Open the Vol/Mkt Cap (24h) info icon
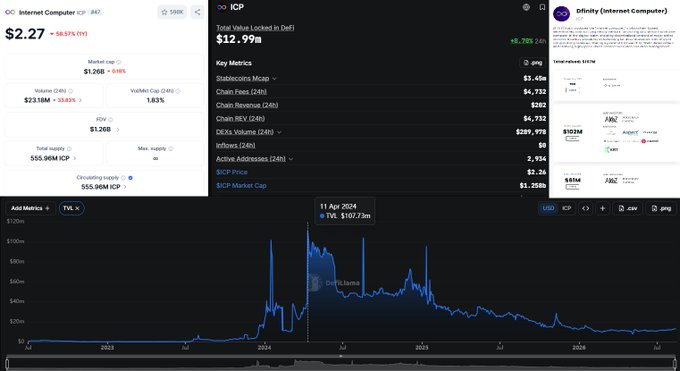This screenshot has width=680, height=371. [178, 91]
